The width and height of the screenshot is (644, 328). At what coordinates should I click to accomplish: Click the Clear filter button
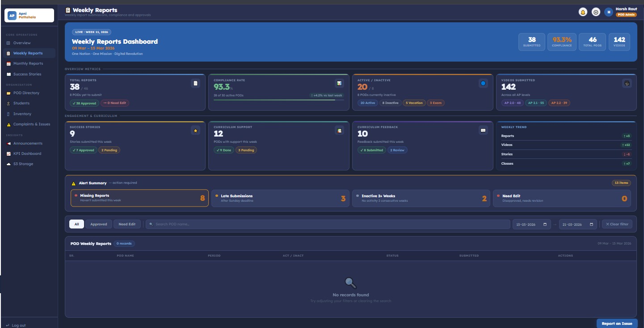click(617, 224)
